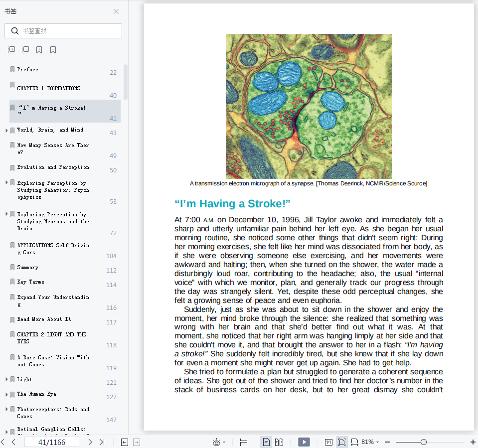Click the synapse micrograph caption
Viewport: 478px width, 448px height.
[x=309, y=183]
